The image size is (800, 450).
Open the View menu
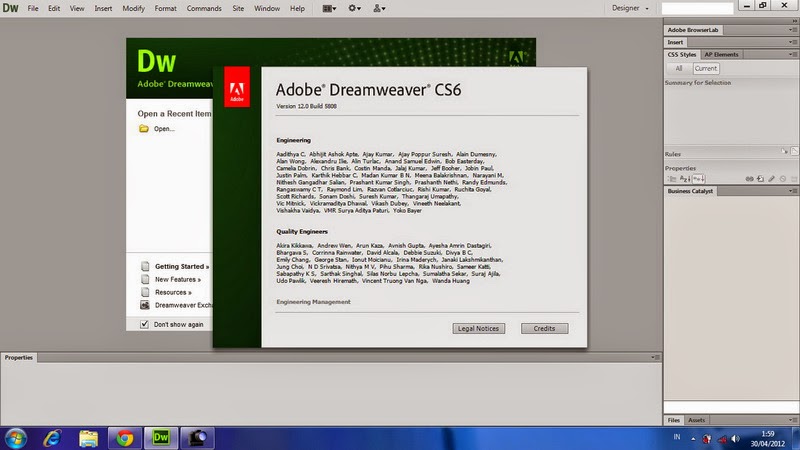click(x=77, y=8)
